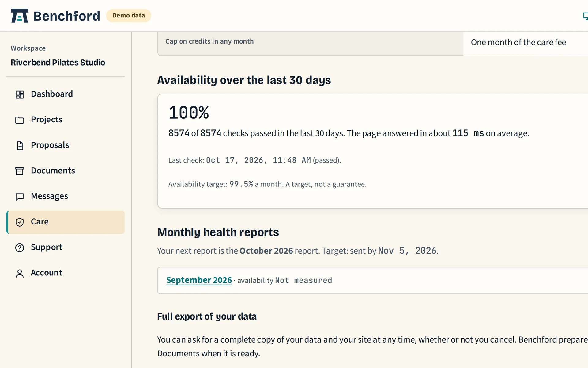This screenshot has height=368, width=588.
Task: Click the teal icon at top right
Action: [585, 16]
